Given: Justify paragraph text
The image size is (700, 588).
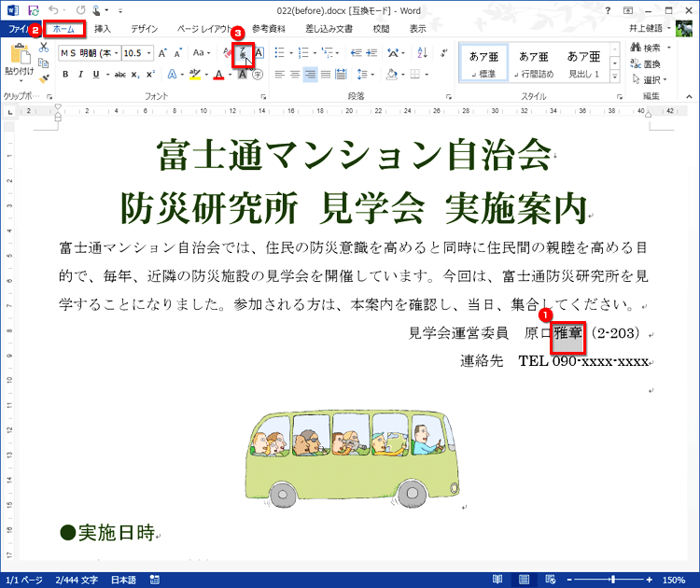Looking at the screenshot, I should click(326, 75).
